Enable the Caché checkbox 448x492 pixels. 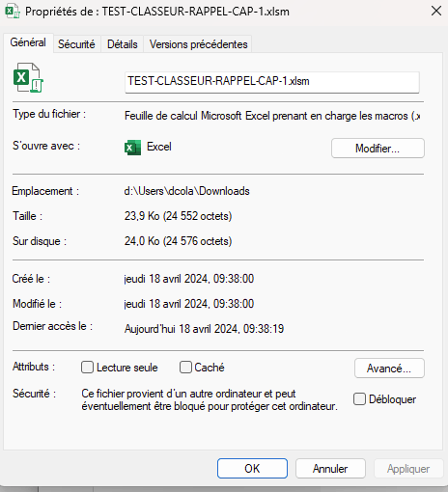pyautogui.click(x=185, y=368)
